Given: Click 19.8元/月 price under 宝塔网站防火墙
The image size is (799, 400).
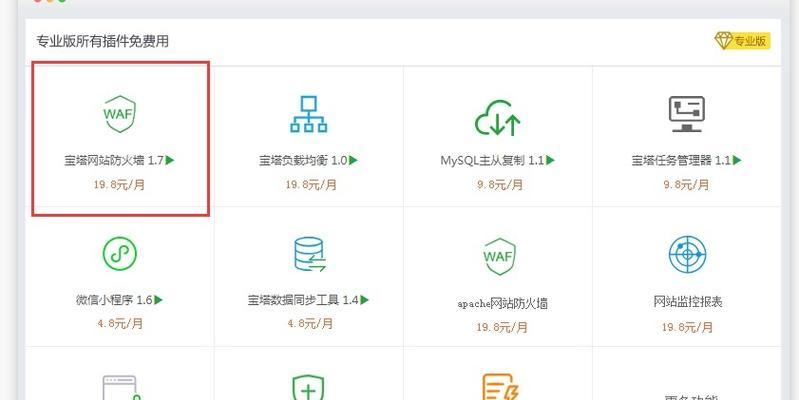Looking at the screenshot, I should (119, 184).
